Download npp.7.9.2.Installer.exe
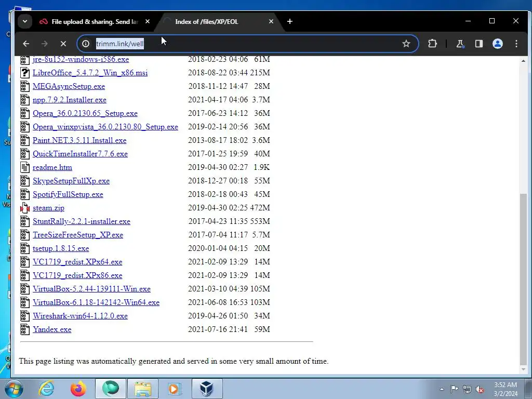This screenshot has height=399, width=532. click(x=70, y=100)
